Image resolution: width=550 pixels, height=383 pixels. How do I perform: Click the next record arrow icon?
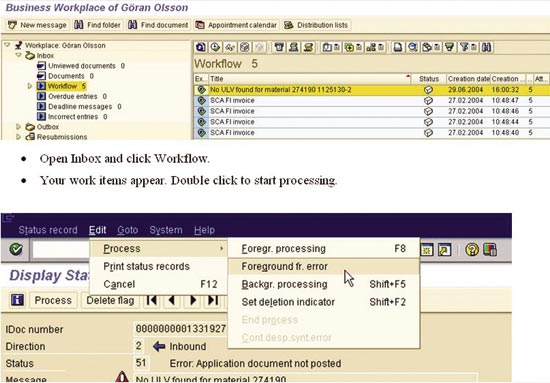[x=193, y=300]
